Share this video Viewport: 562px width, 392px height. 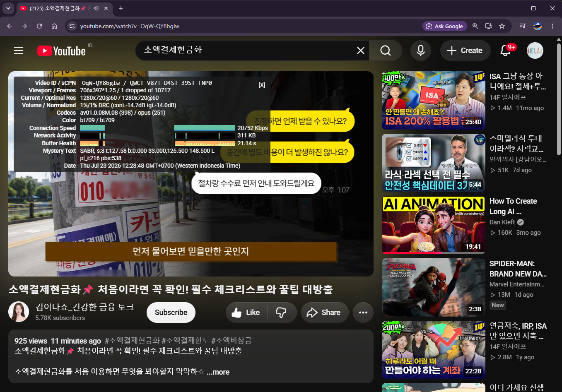click(x=324, y=313)
